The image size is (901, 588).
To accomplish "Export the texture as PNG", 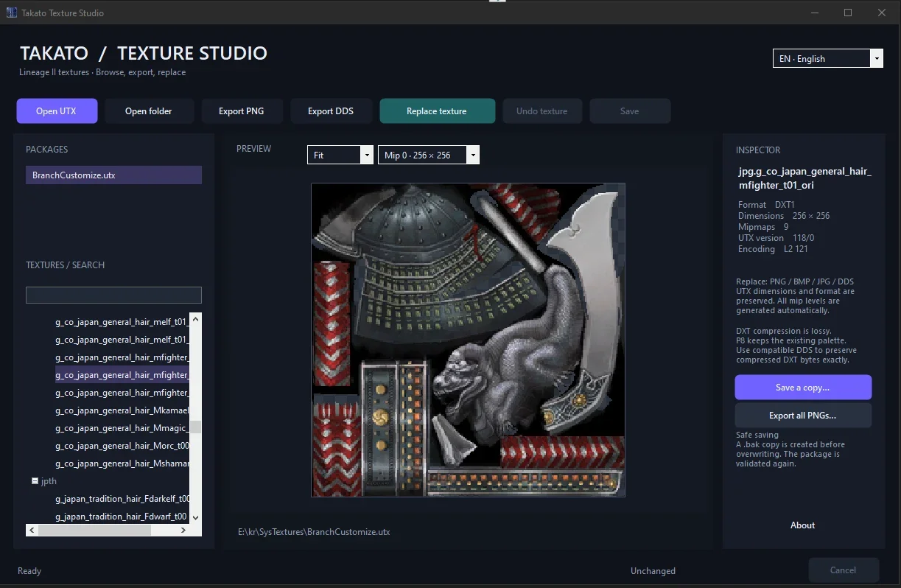I will [x=242, y=111].
